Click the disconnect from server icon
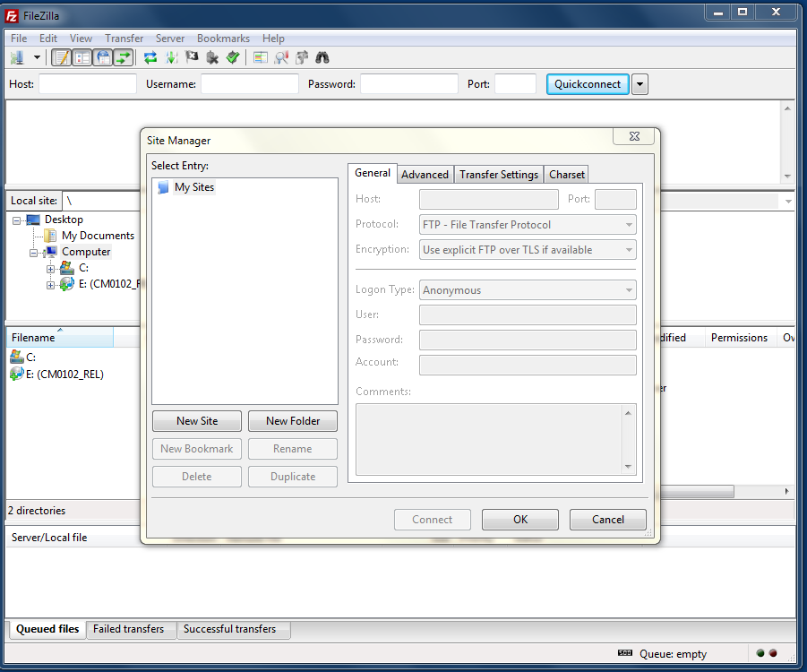The width and height of the screenshot is (807, 672). pos(212,57)
